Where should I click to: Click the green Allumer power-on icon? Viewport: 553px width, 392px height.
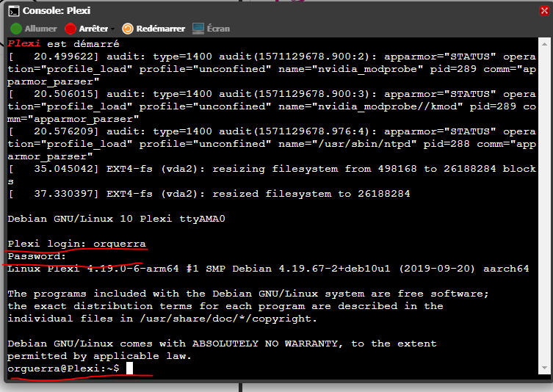pyautogui.click(x=16, y=29)
